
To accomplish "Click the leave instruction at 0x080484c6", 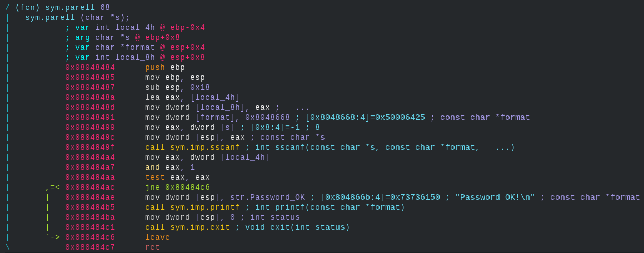I will tap(157, 237).
